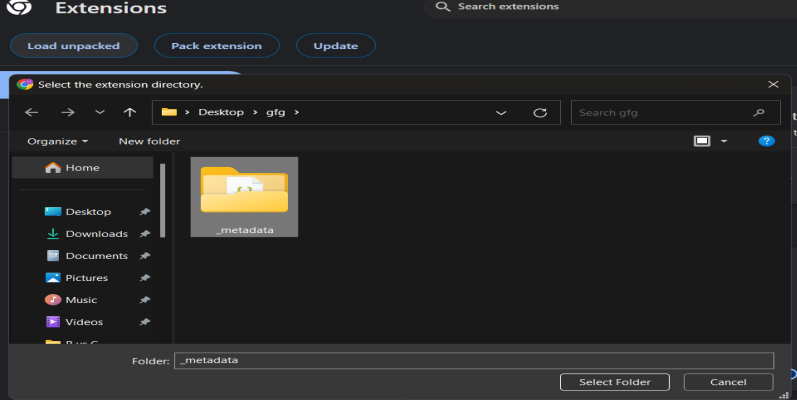The image size is (797, 402).
Task: Open the address bar history dropdown
Action: point(501,113)
